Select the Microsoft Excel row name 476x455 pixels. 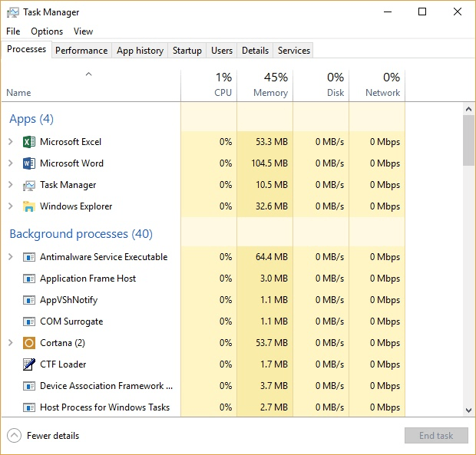click(x=71, y=142)
